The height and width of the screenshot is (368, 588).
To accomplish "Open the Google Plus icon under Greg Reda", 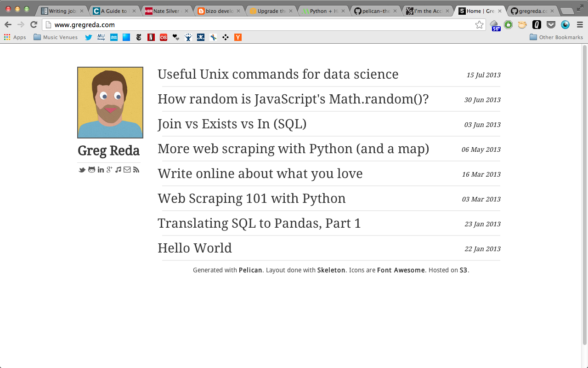I will tap(109, 170).
